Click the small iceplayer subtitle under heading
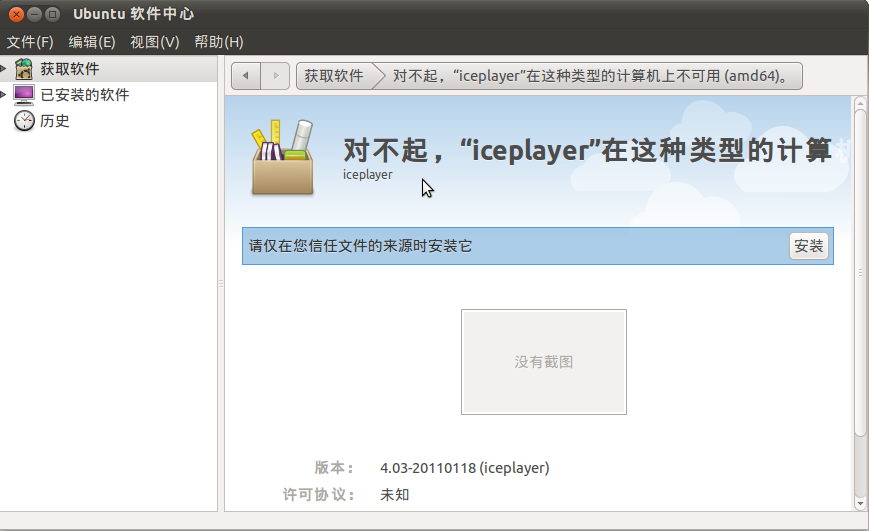This screenshot has width=869, height=531. 367,175
